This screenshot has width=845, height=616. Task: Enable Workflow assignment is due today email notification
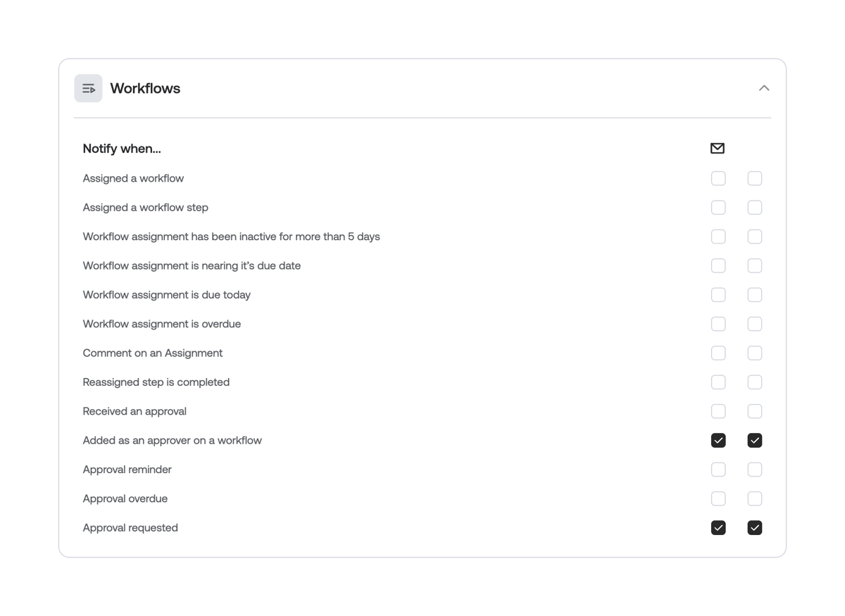tap(718, 294)
